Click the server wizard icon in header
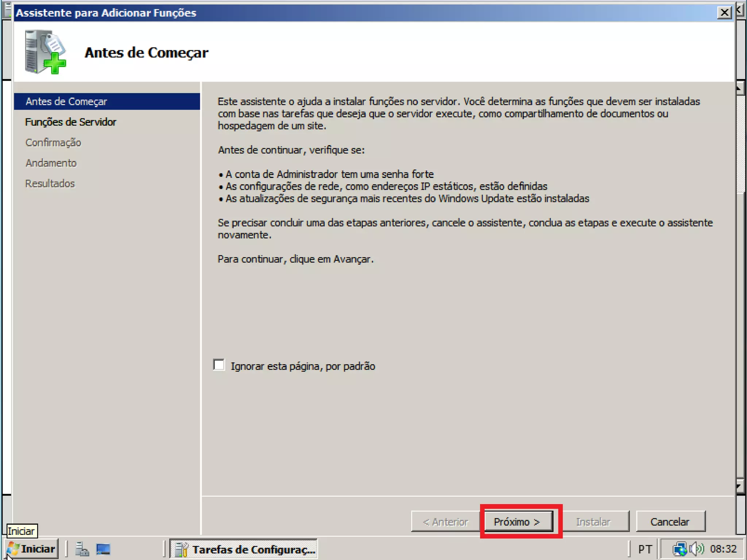 coord(46,52)
